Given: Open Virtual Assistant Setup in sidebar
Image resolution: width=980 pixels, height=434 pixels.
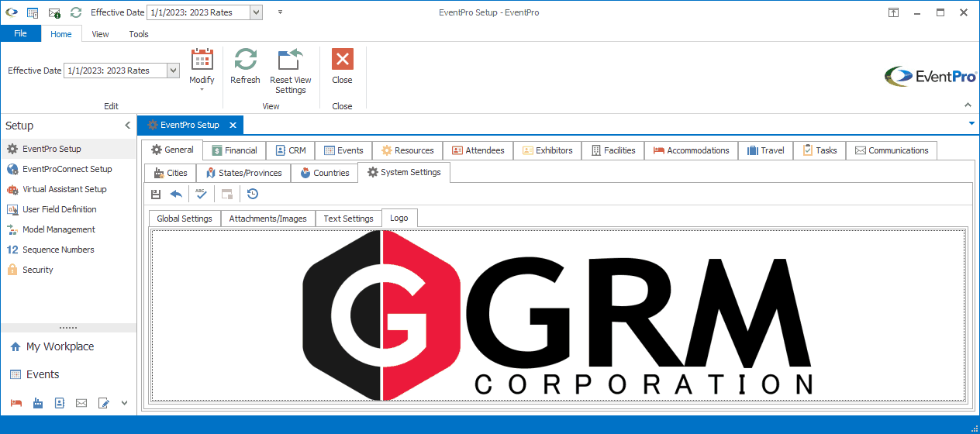Looking at the screenshot, I should click(x=68, y=189).
